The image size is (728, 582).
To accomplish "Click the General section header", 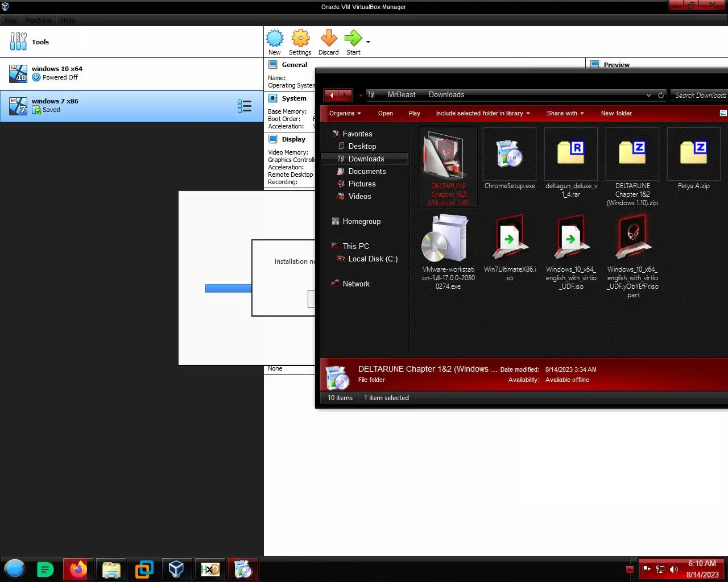I will [x=295, y=65].
